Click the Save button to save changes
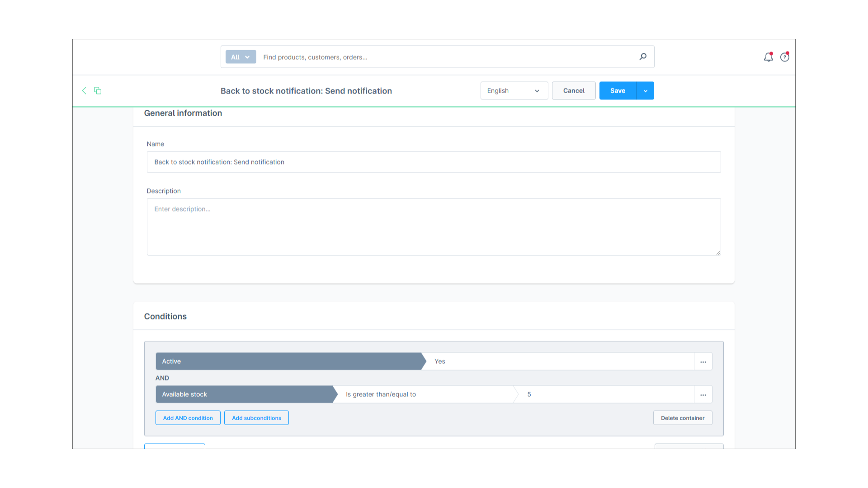The image size is (868, 488). 618,90
